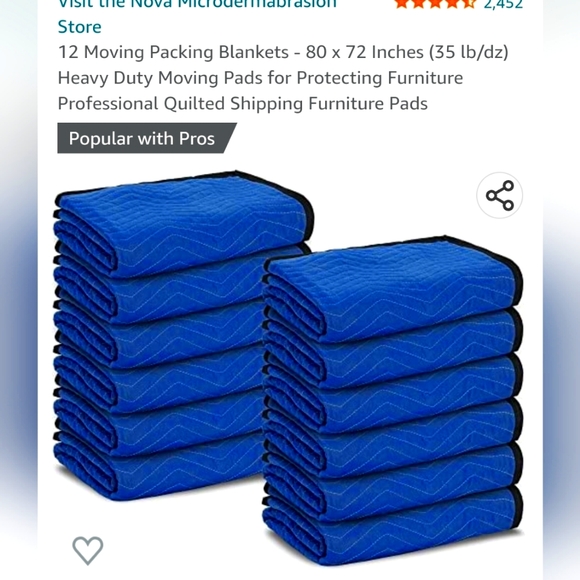Screen dimensions: 580x580
Task: Tap the share icon beside product image
Action: click(x=499, y=195)
